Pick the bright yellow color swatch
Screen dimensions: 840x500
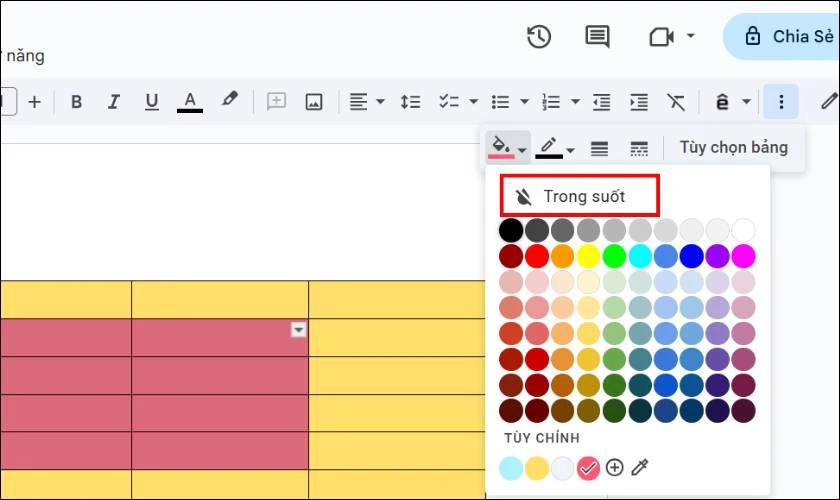(588, 256)
